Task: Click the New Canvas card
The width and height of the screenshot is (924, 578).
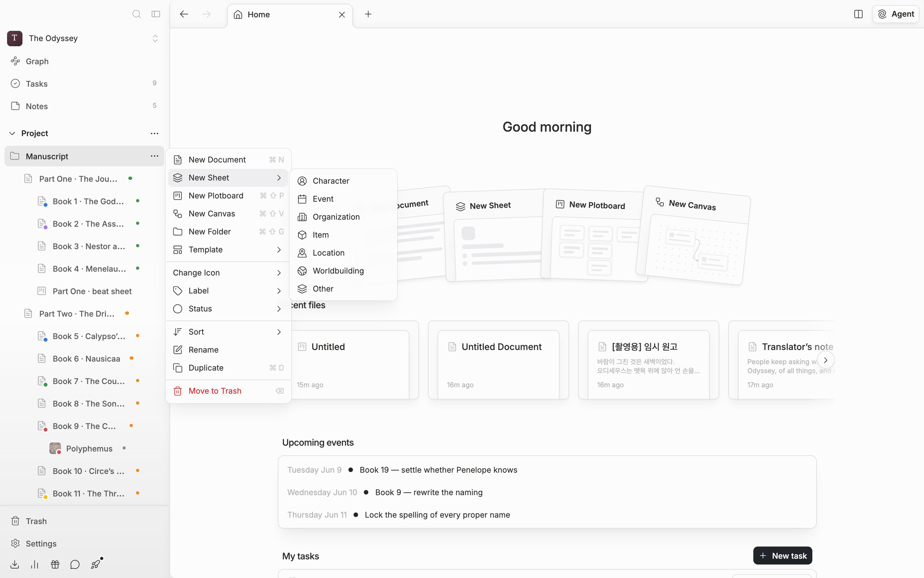Action: pos(693,235)
